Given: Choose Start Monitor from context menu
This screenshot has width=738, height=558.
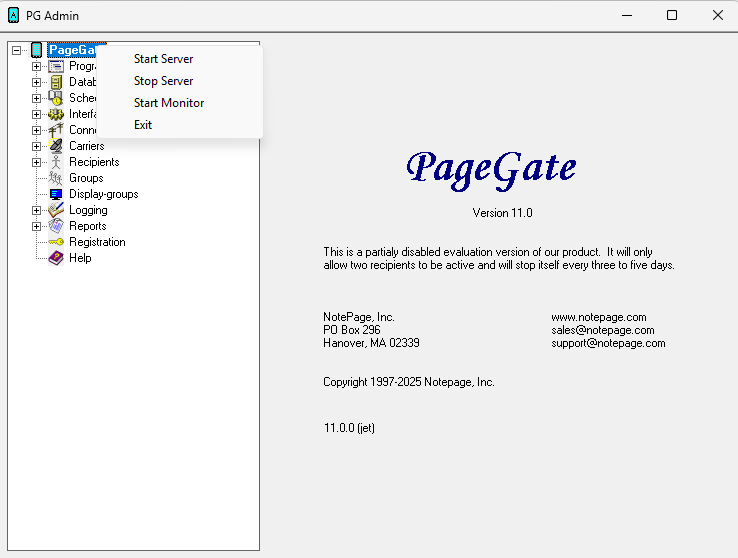Looking at the screenshot, I should coord(179,103).
